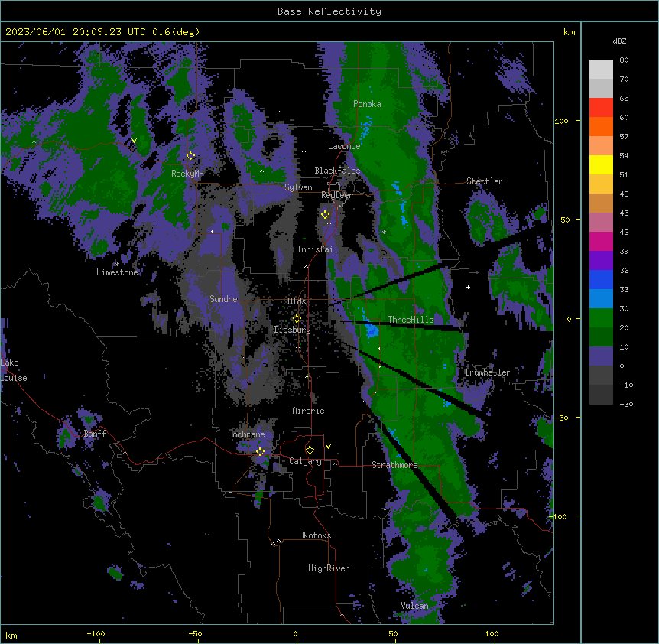Click the yellow V marker northeast of Calgary
This screenshot has width=659, height=644.
328,447
